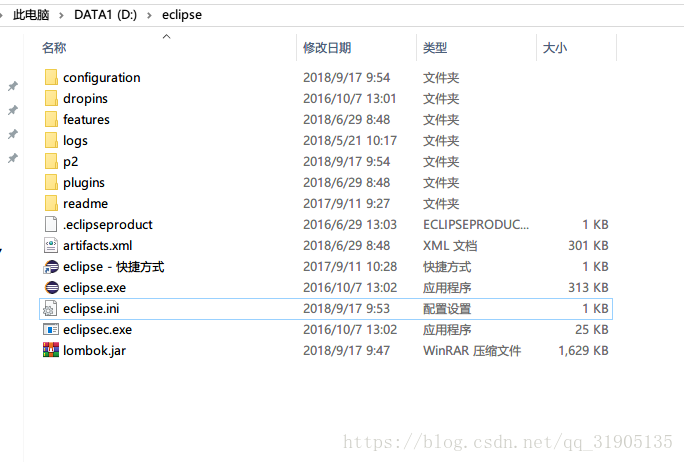This screenshot has height=462, width=684.
Task: Click the 2018/5/21 10:17 date of logs
Action: (x=350, y=140)
